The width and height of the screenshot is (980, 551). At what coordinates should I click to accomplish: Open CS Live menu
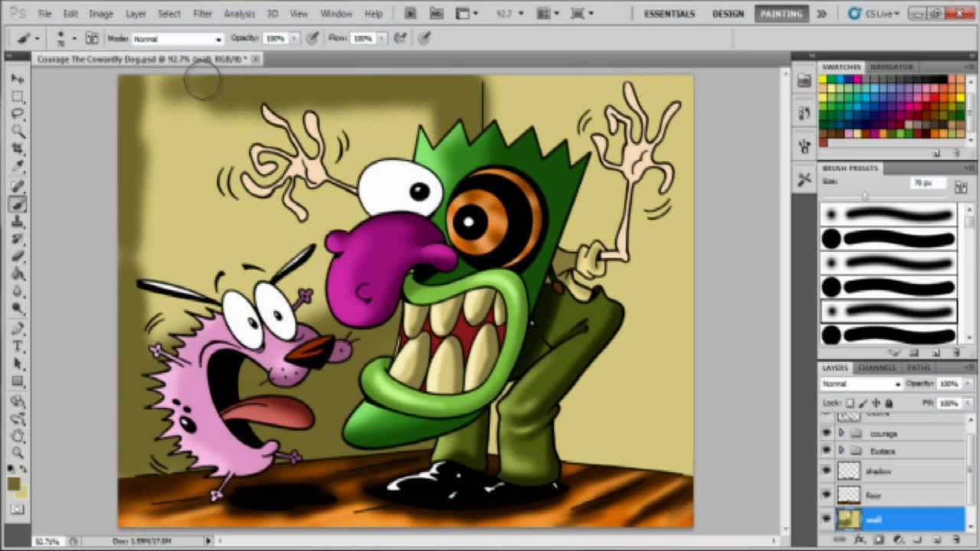point(874,14)
